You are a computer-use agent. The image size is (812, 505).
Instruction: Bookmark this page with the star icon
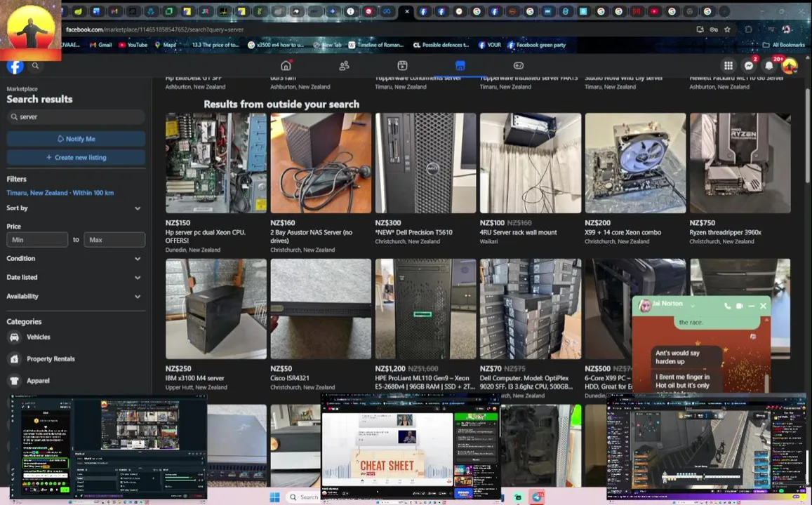tap(727, 29)
